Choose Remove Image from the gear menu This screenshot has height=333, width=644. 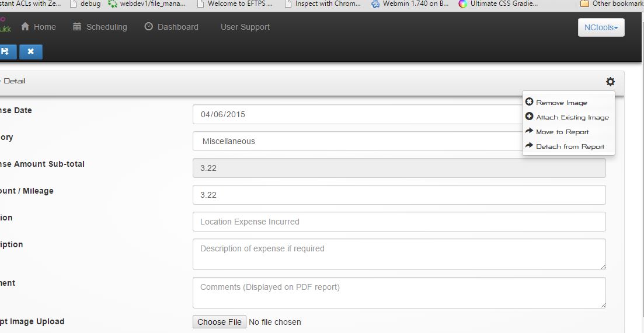pos(561,103)
